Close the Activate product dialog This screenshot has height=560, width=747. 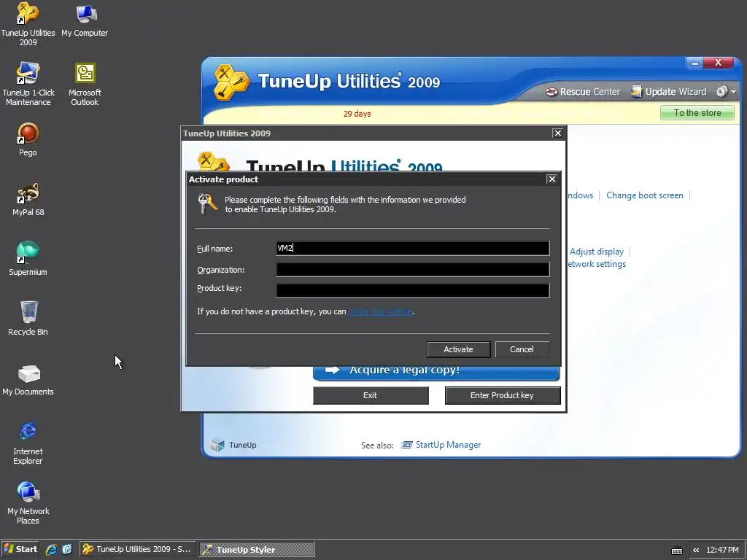point(551,179)
